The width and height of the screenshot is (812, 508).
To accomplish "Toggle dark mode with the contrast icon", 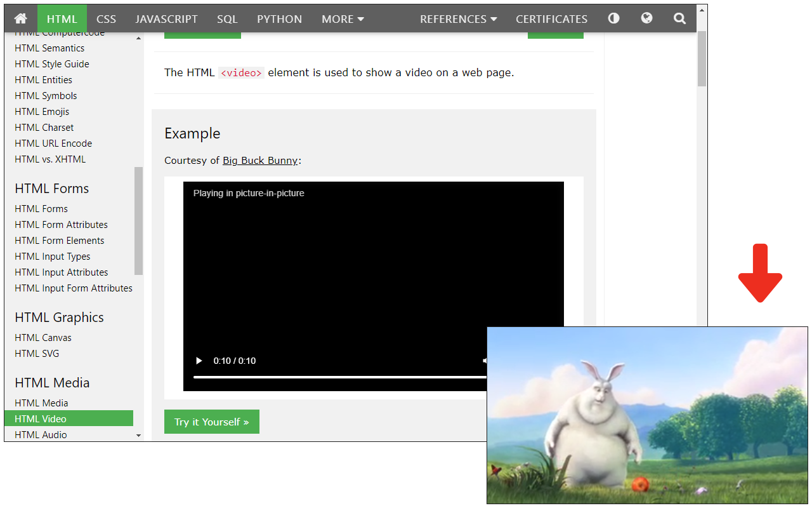I will [613, 18].
